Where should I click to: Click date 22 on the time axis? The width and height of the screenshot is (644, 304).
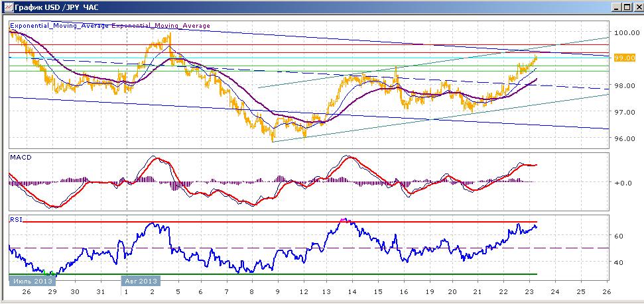(x=504, y=291)
